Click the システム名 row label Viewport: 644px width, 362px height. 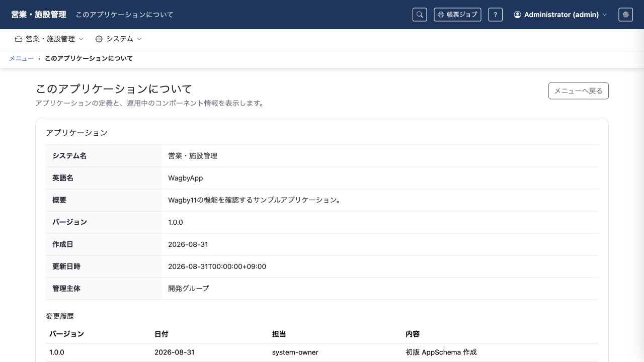[x=69, y=156]
